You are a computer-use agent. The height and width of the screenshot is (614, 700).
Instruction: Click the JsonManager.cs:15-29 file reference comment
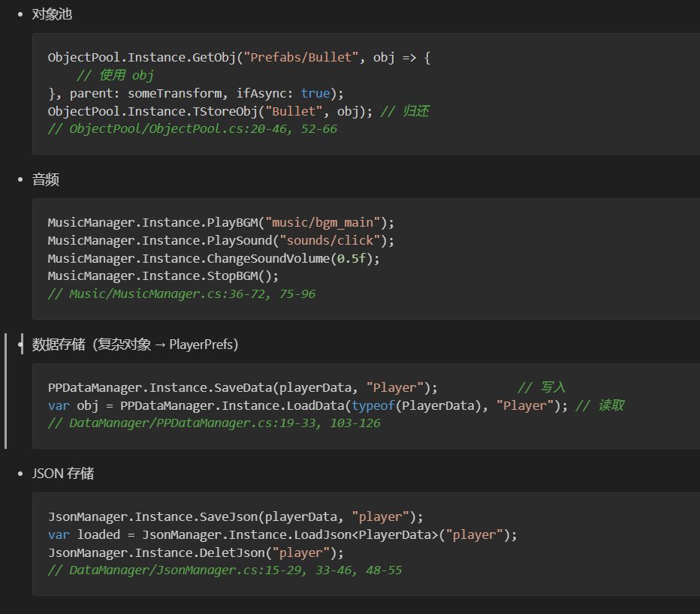click(x=225, y=570)
